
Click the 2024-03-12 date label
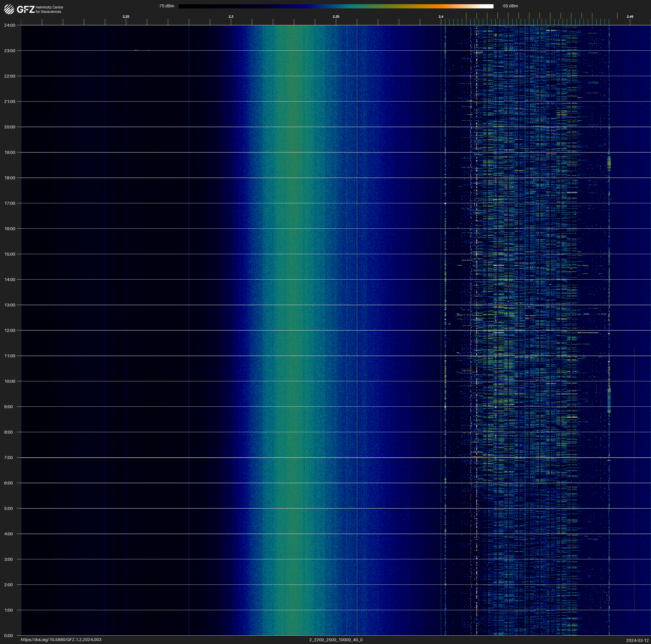(637, 640)
